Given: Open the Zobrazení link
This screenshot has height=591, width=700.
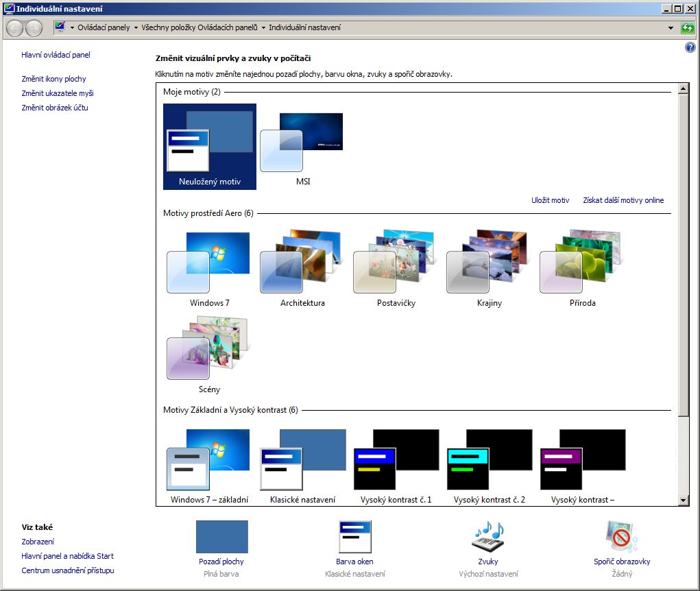Looking at the screenshot, I should click(x=38, y=542).
